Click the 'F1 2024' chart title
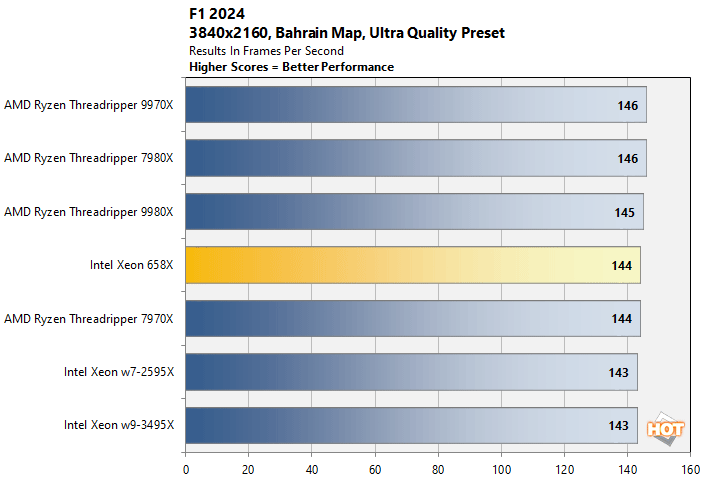 tap(217, 14)
